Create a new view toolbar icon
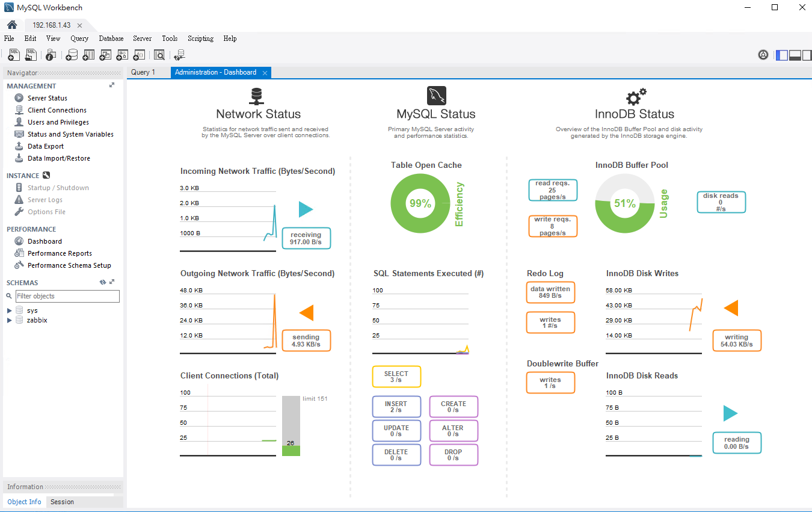812x512 pixels. [105, 55]
